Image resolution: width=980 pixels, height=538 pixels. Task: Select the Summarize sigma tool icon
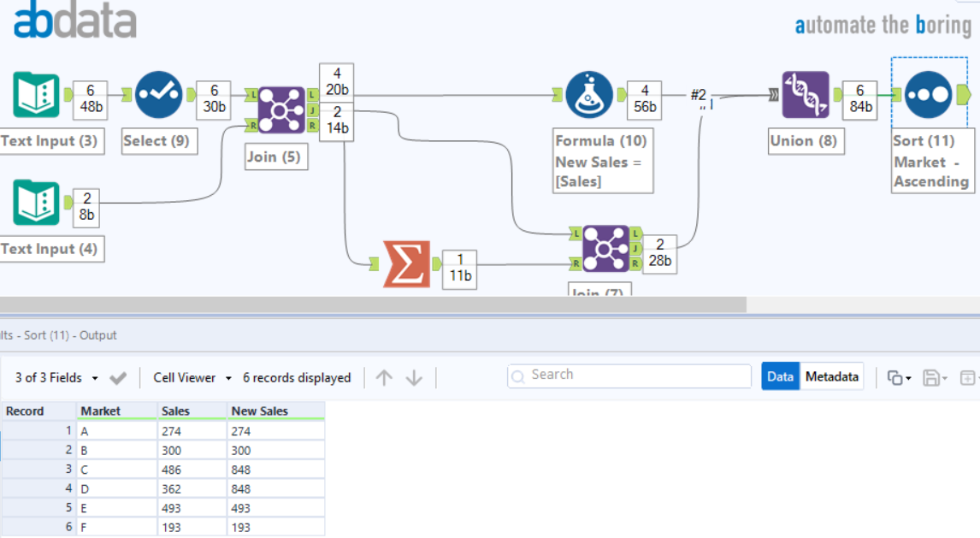click(406, 263)
